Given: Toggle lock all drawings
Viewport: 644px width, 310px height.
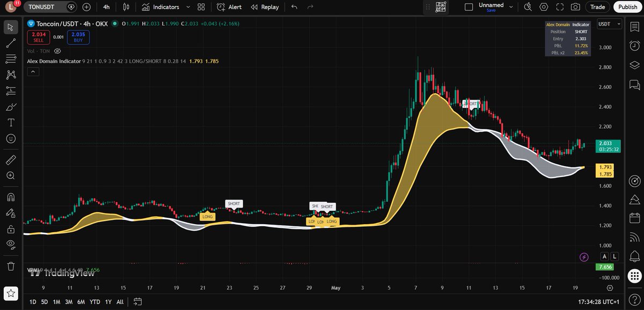Looking at the screenshot, I should 11,229.
